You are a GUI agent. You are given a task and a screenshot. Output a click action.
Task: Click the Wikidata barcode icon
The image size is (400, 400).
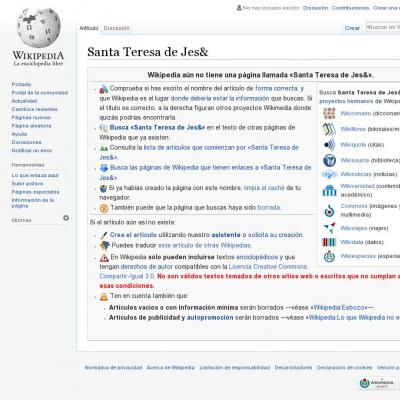(329, 242)
